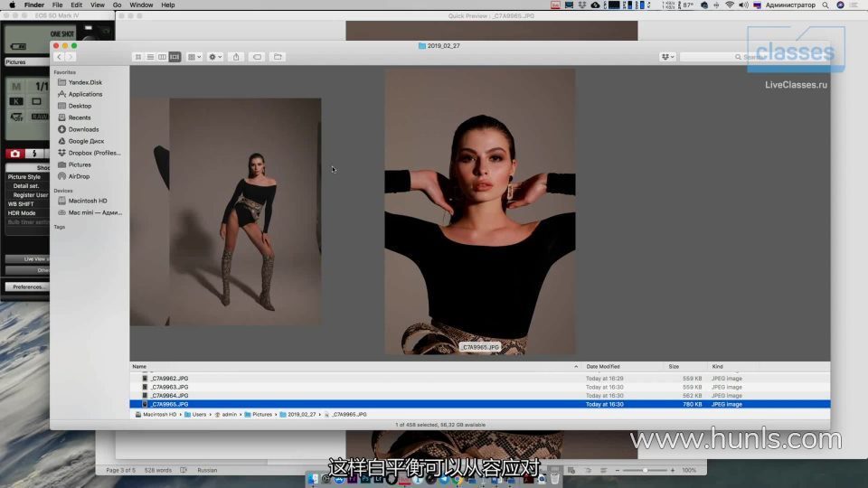The image size is (868, 488).
Task: Open the View menu
Action: click(98, 5)
